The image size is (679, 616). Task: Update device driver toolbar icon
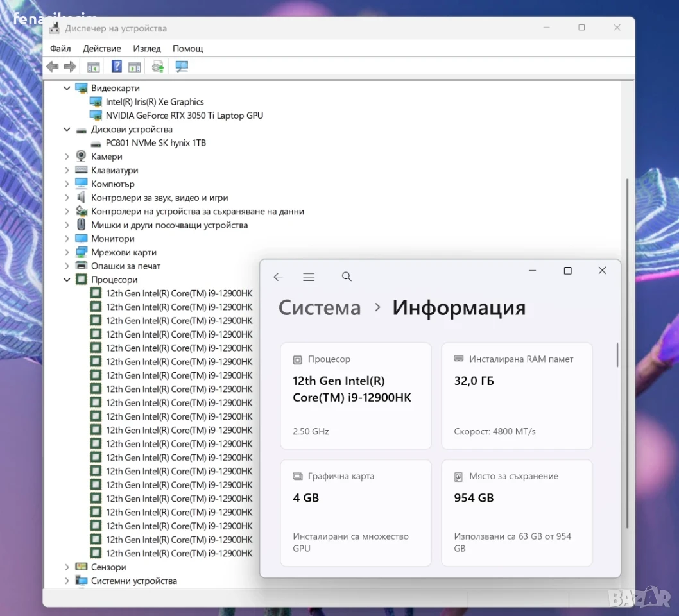click(x=158, y=67)
